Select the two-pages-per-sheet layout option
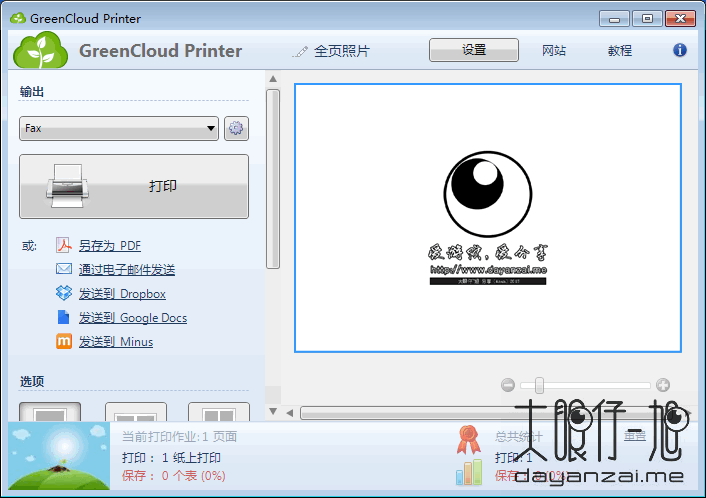This screenshot has height=498, width=706. coord(136,412)
